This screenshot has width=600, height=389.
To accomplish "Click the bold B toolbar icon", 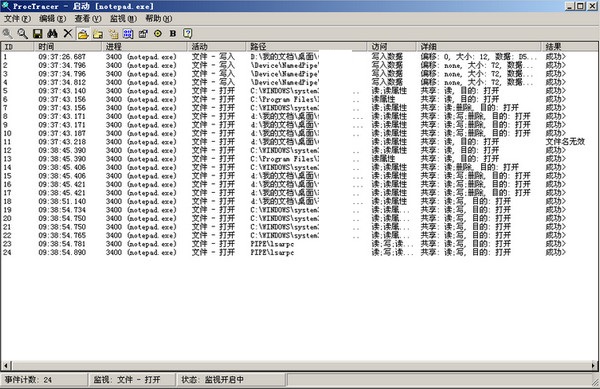I will click(x=173, y=34).
